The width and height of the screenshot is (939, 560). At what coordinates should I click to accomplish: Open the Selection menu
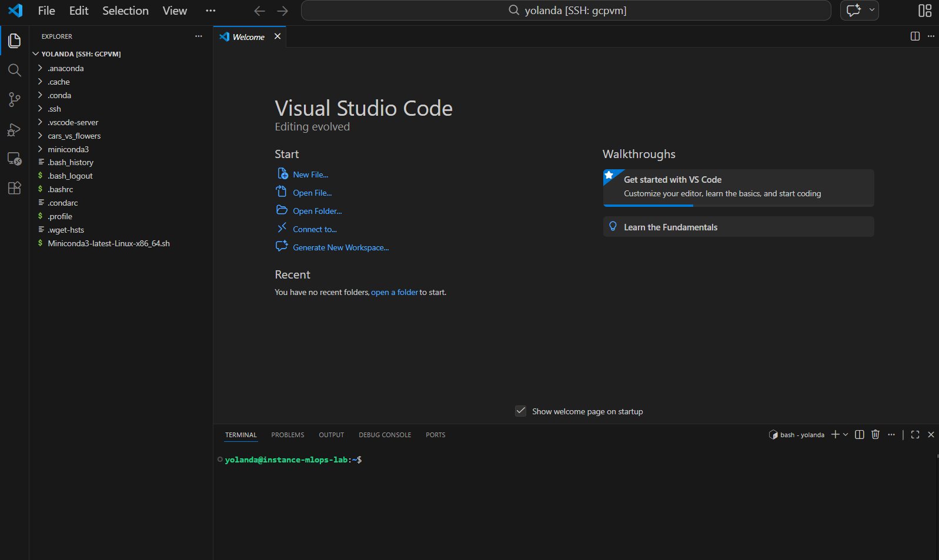pos(125,11)
